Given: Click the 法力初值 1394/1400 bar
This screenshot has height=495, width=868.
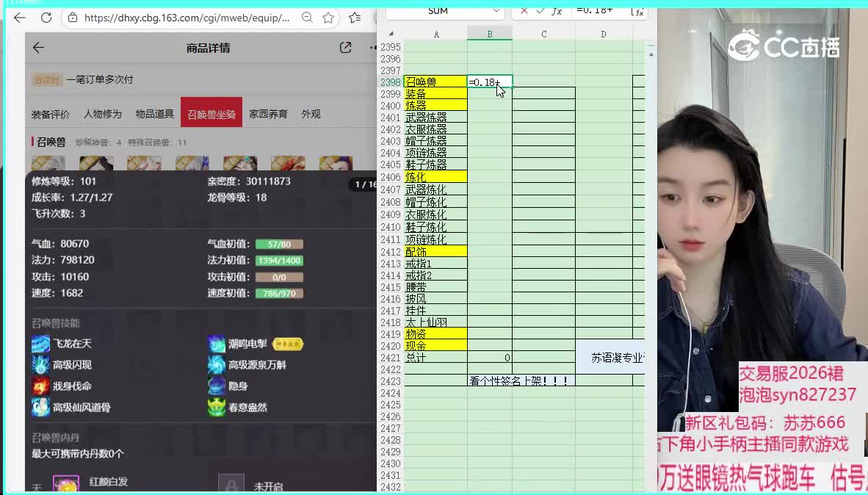Looking at the screenshot, I should pyautogui.click(x=279, y=260).
